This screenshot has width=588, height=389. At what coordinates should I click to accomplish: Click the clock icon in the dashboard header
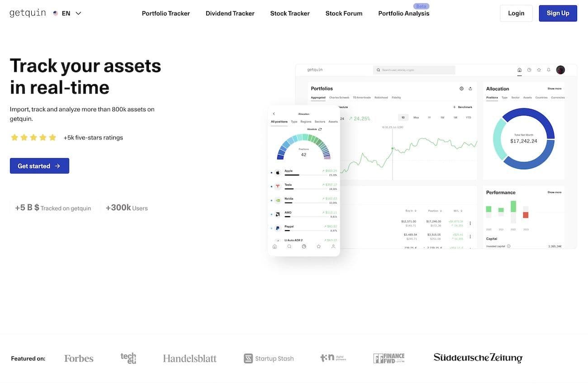click(x=529, y=70)
